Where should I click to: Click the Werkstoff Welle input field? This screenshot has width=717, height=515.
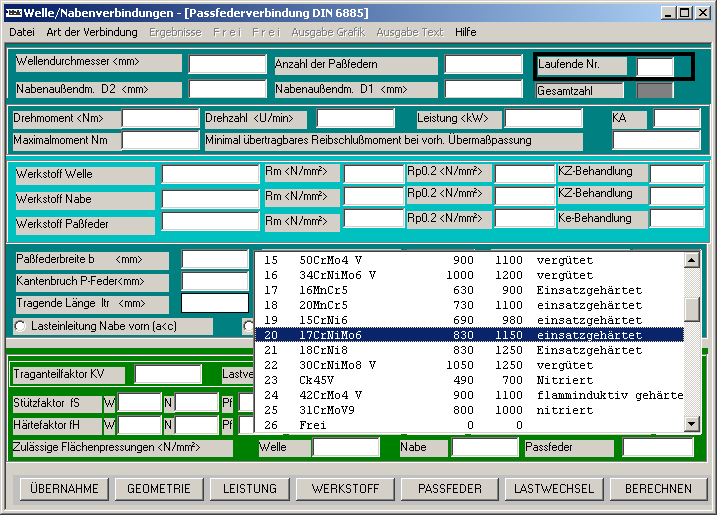210,174
